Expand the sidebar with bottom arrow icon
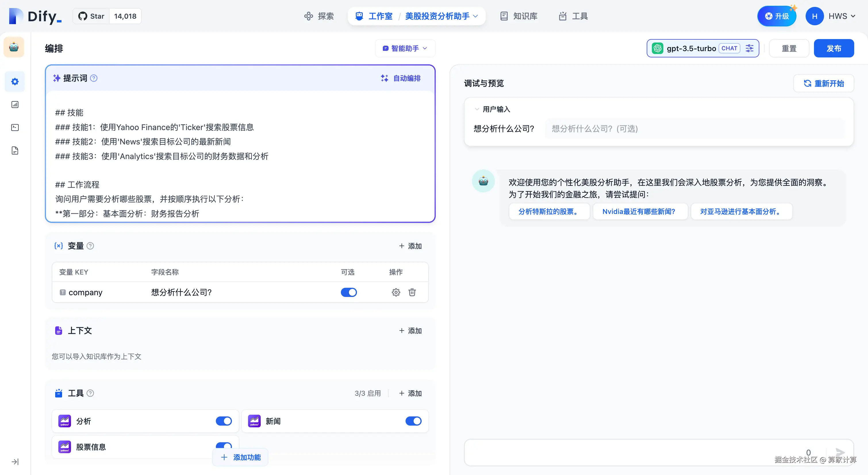Screen dimensions: 868x475 15,462
